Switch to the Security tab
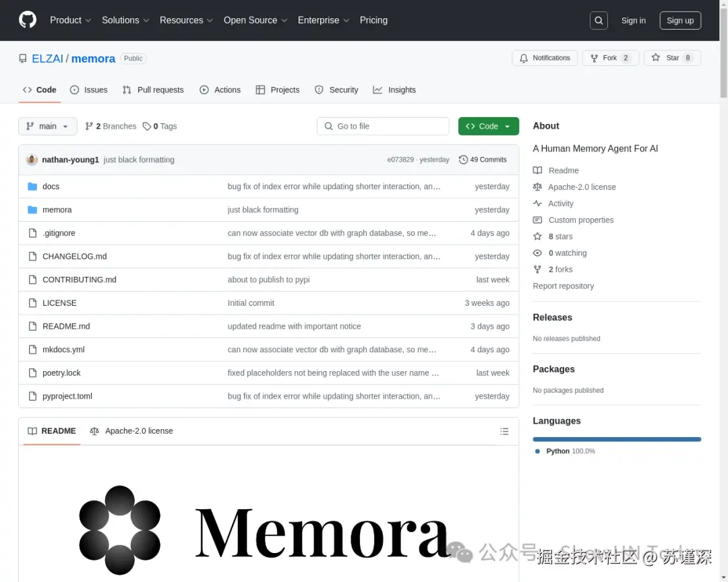The width and height of the screenshot is (728, 582). pos(336,90)
